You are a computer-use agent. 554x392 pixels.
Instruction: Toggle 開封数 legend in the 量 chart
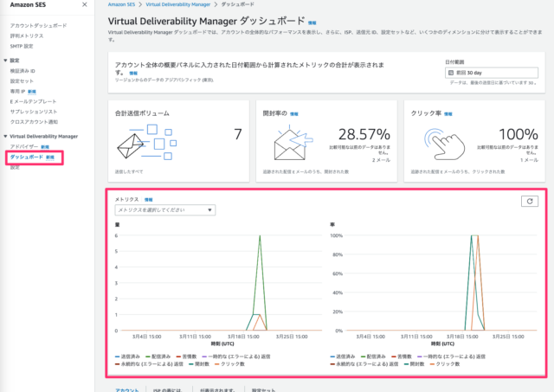(199, 363)
